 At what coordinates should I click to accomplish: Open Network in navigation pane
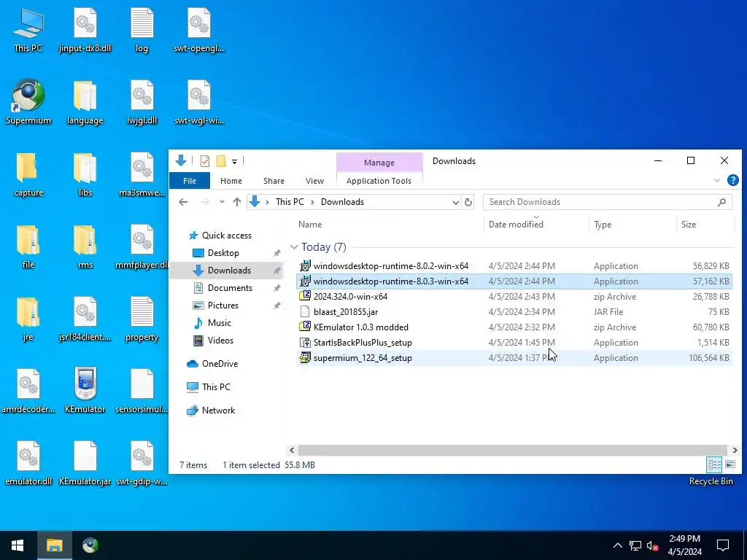[218, 410]
